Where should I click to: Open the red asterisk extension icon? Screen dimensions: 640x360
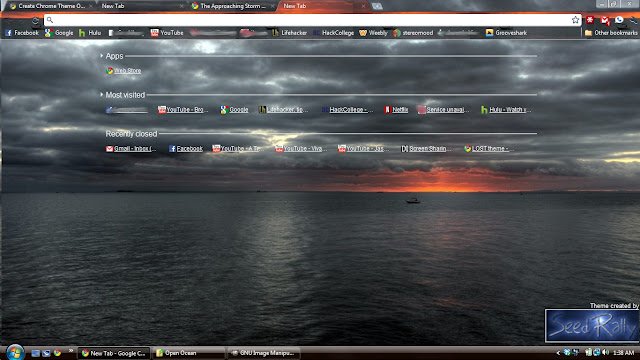(x=590, y=20)
